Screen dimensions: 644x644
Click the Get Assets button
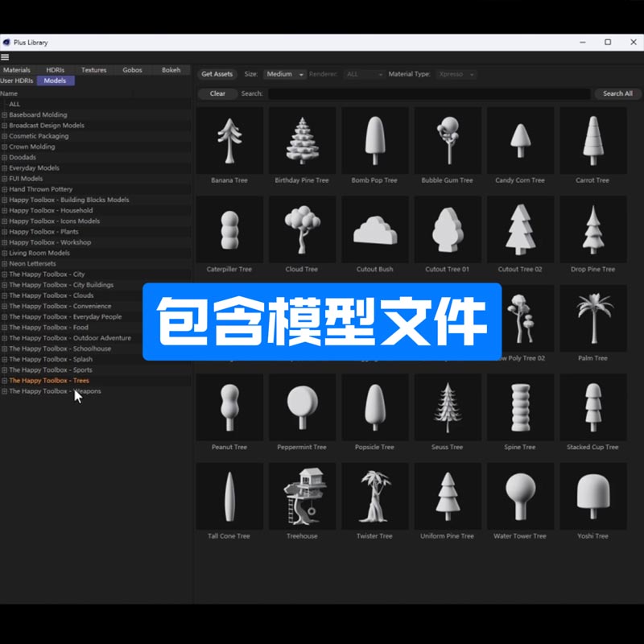tap(217, 74)
